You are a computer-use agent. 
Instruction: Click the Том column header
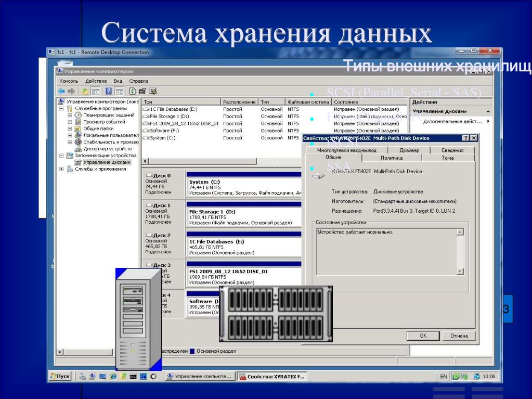(x=181, y=102)
